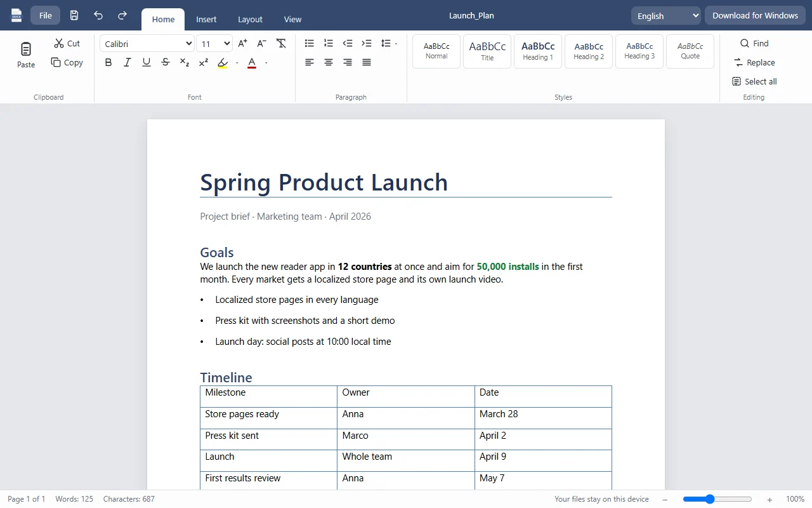
Task: Apply subscript formatting
Action: (185, 62)
